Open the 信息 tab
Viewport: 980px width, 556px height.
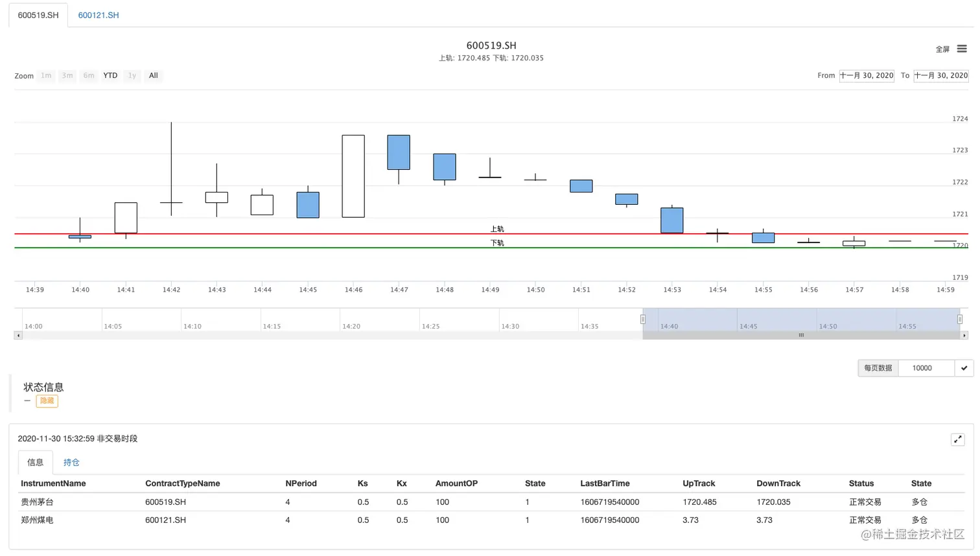tap(35, 462)
